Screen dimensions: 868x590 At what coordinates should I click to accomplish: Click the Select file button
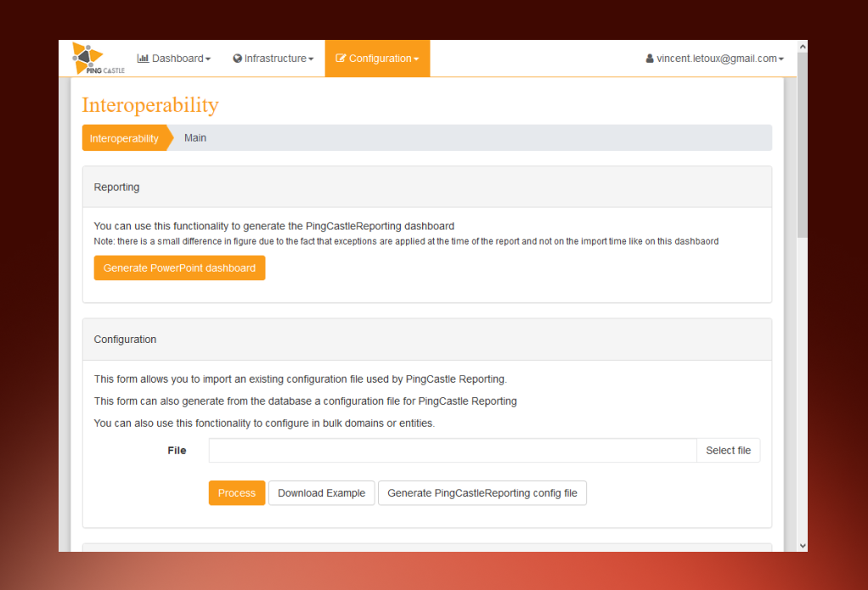point(728,451)
